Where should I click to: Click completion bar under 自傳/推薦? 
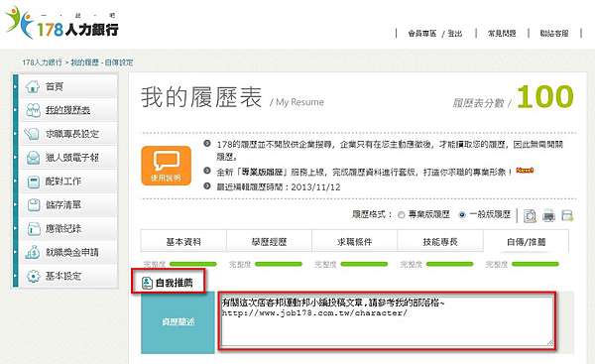[x=535, y=264]
